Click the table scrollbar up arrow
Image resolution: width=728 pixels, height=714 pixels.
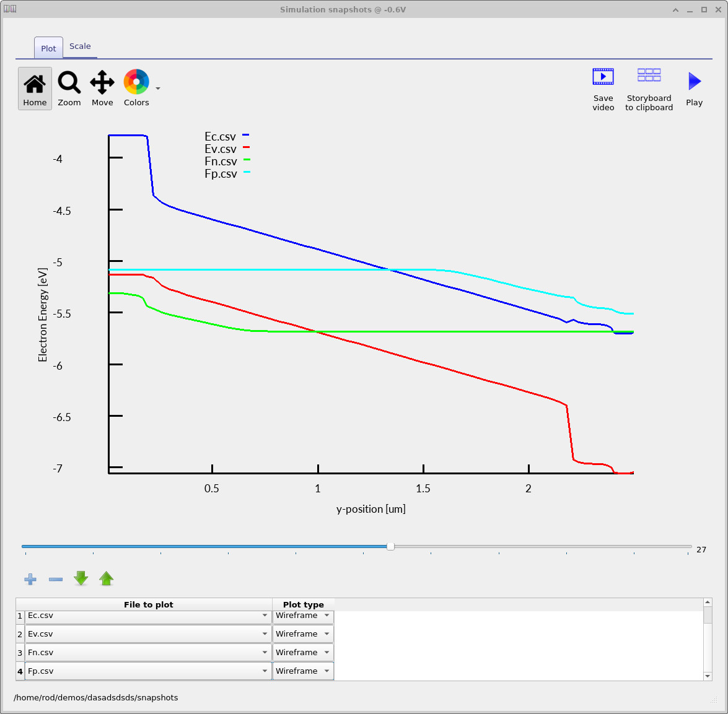click(708, 602)
